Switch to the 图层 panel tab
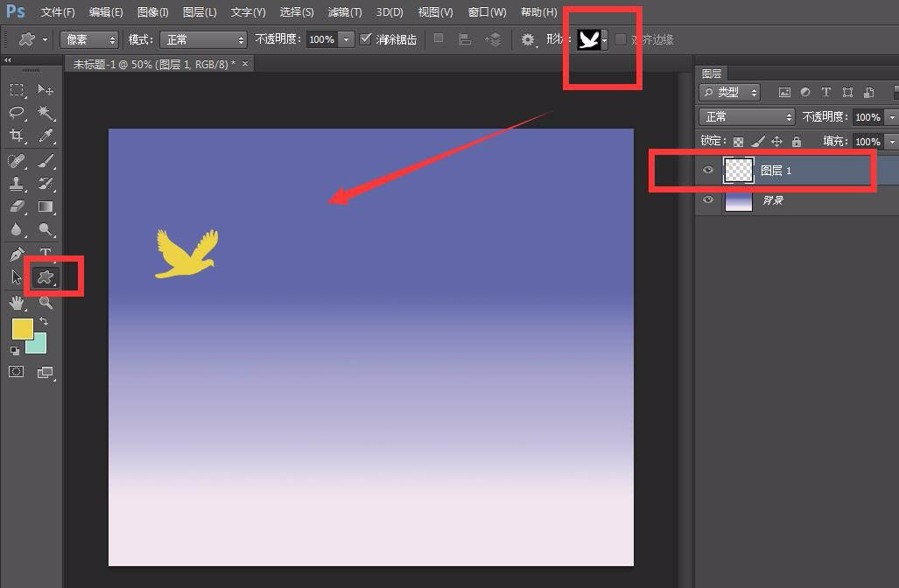This screenshot has height=588, width=899. [x=712, y=73]
